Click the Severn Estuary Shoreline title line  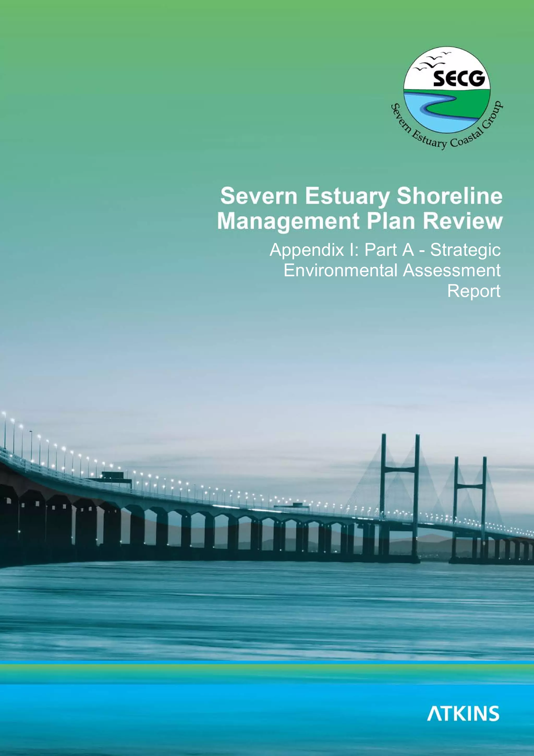(361, 197)
